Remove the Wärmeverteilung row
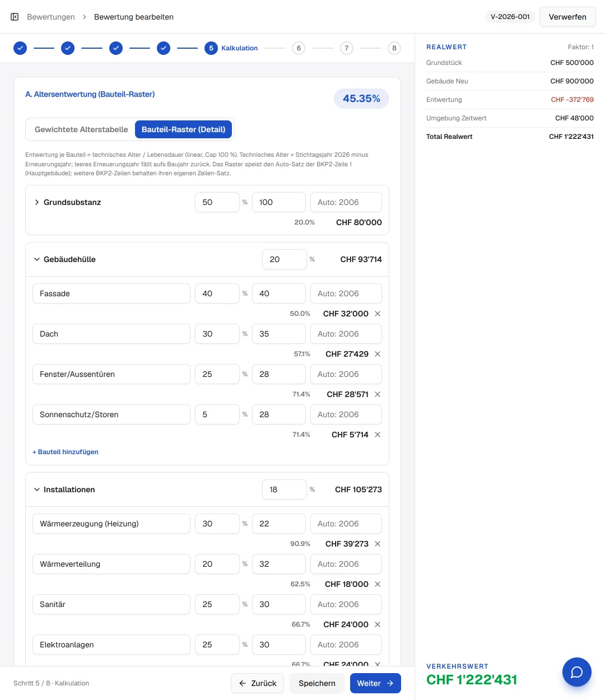This screenshot has width=605, height=700. coord(378,584)
